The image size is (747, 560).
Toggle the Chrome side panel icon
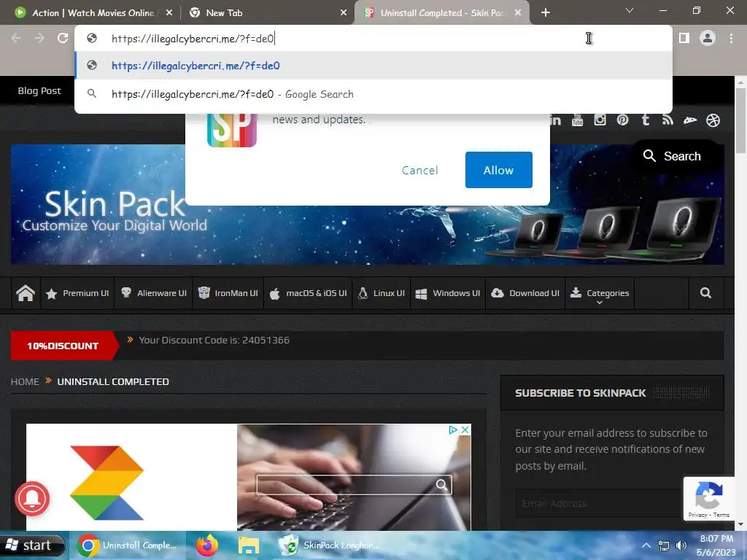[684, 38]
